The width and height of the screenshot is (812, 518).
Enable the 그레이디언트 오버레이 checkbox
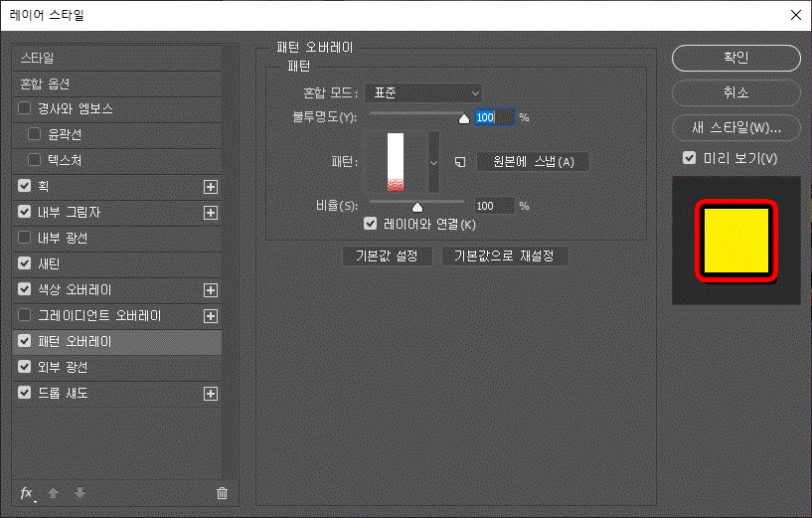pos(24,315)
